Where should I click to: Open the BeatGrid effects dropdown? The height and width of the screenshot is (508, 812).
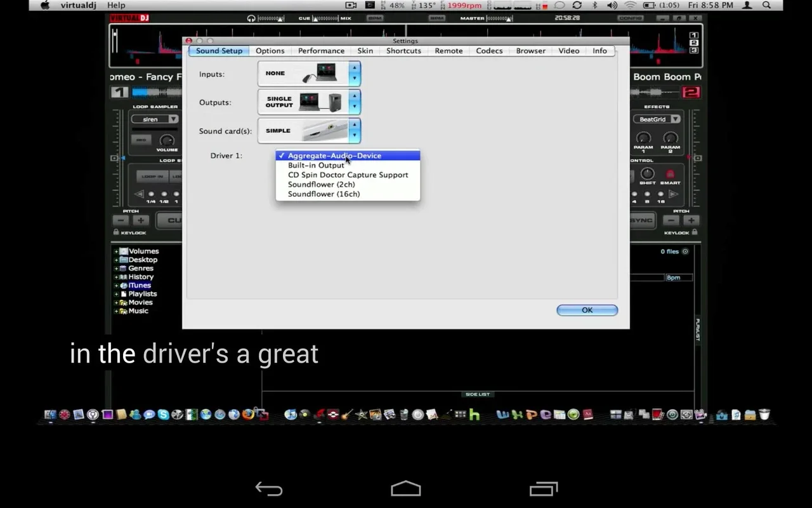(657, 119)
